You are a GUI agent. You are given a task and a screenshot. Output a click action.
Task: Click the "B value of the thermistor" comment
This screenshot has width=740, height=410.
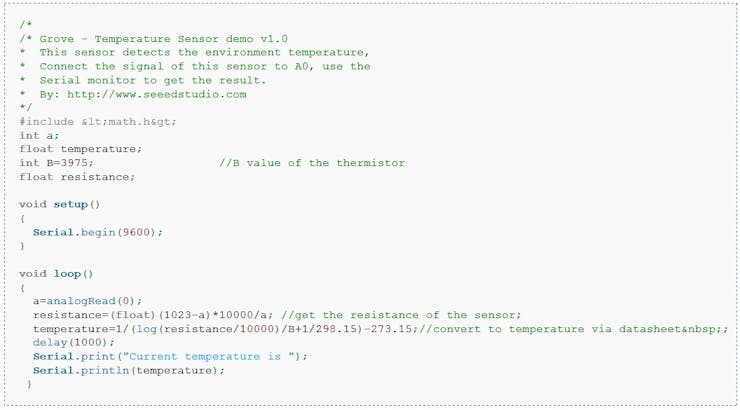click(x=312, y=163)
